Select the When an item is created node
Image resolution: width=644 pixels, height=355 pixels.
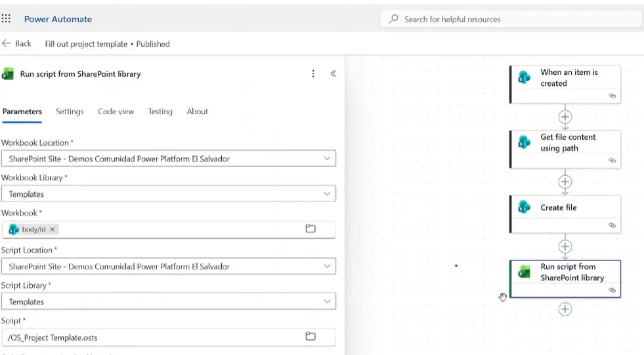coord(565,84)
